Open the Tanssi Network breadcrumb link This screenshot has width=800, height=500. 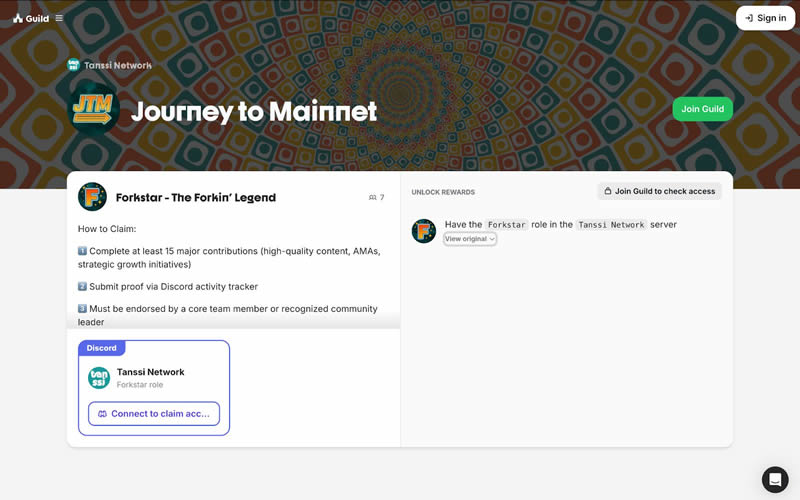click(118, 65)
